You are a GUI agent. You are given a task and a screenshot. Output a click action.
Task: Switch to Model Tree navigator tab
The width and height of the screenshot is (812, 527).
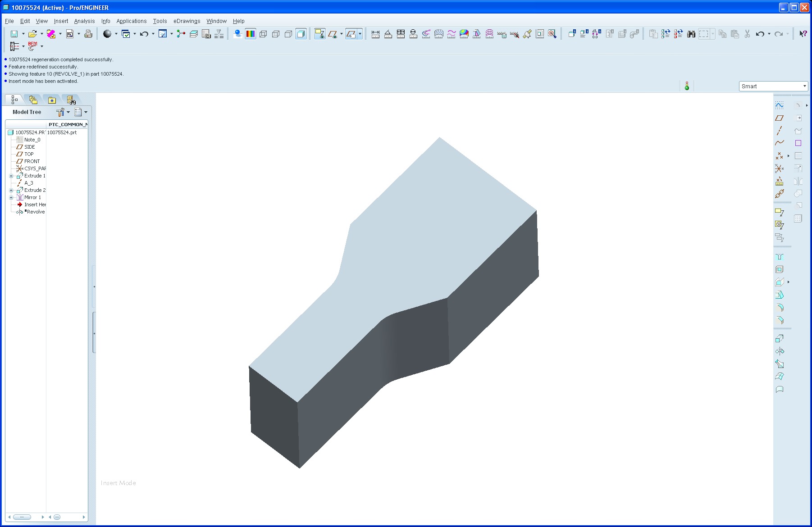(14, 100)
